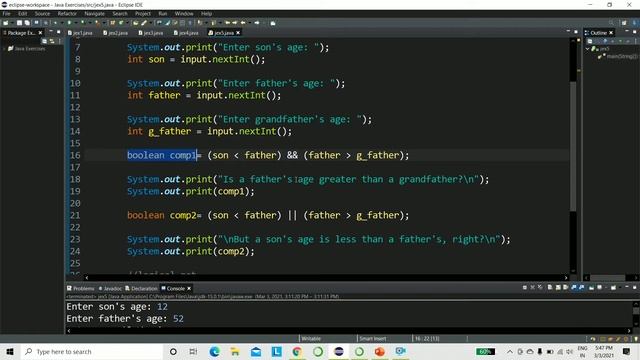The height and width of the screenshot is (360, 640).
Task: Click the Windows Start button
Action: (x=10, y=351)
